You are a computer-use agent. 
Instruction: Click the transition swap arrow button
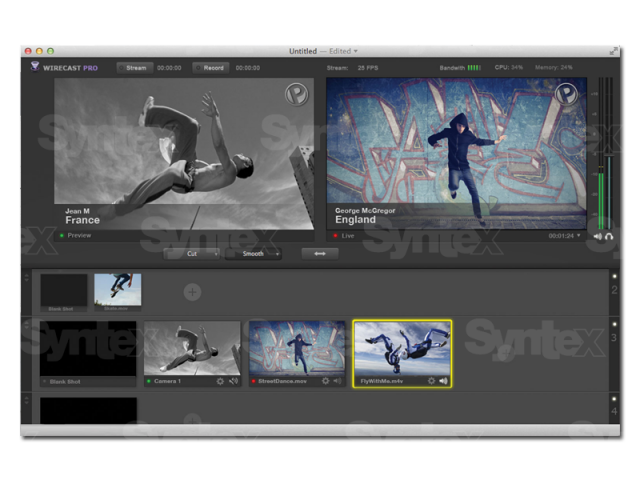320,254
